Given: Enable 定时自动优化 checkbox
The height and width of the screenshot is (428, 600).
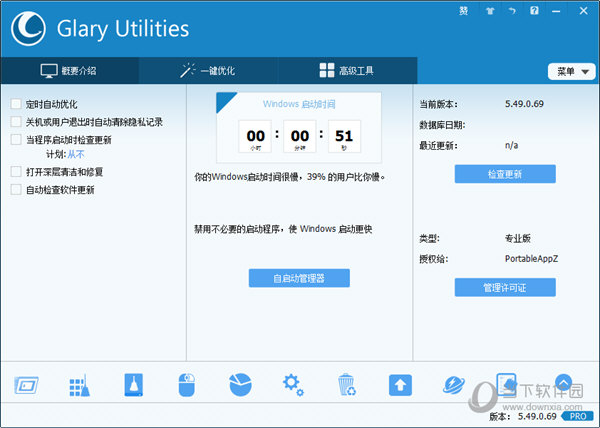Looking at the screenshot, I should [x=16, y=104].
